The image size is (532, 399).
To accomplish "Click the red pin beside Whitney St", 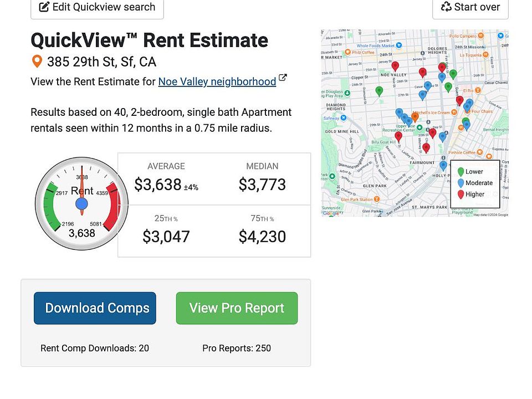I will coord(426,148).
